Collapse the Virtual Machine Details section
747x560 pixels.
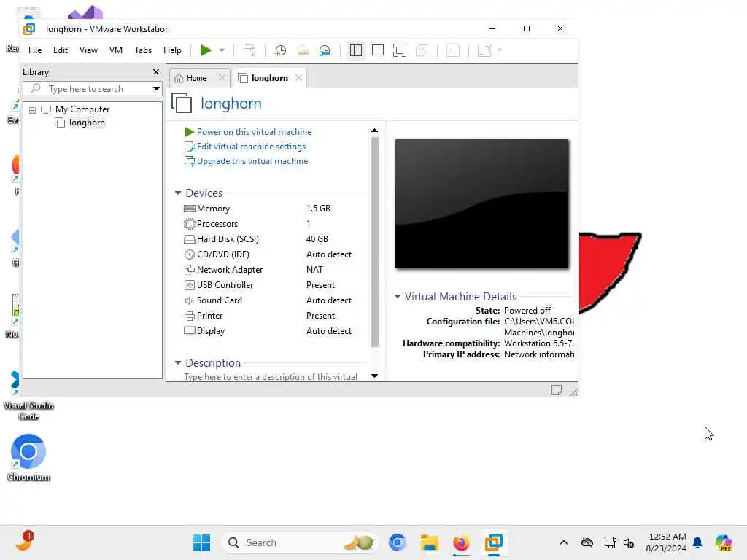point(398,296)
